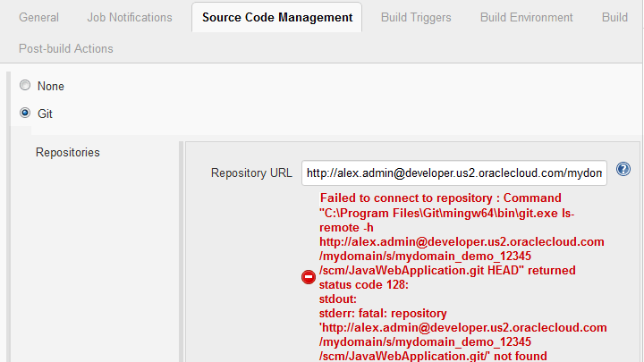Select the Source Code Management tab
Image resolution: width=644 pixels, height=362 pixels.
(x=277, y=17)
